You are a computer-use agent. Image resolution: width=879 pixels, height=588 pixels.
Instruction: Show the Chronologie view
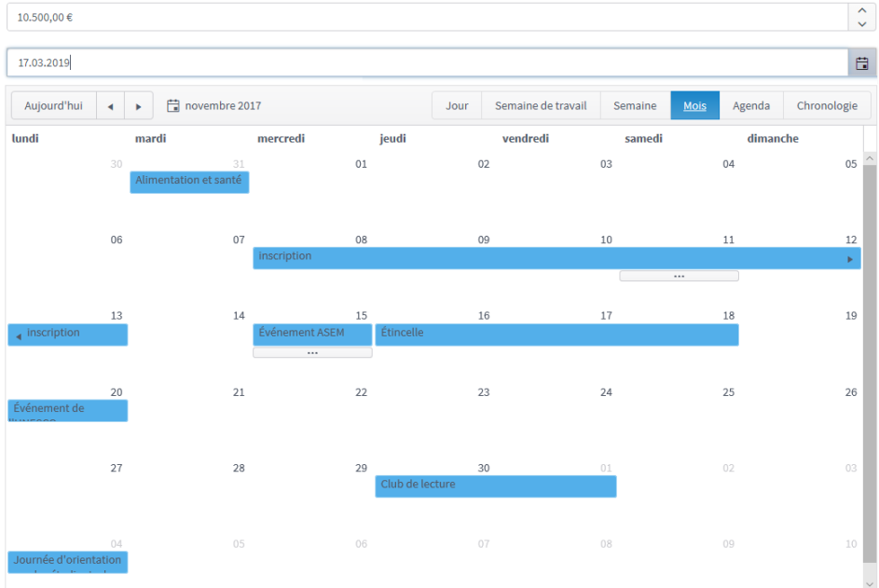click(x=827, y=106)
